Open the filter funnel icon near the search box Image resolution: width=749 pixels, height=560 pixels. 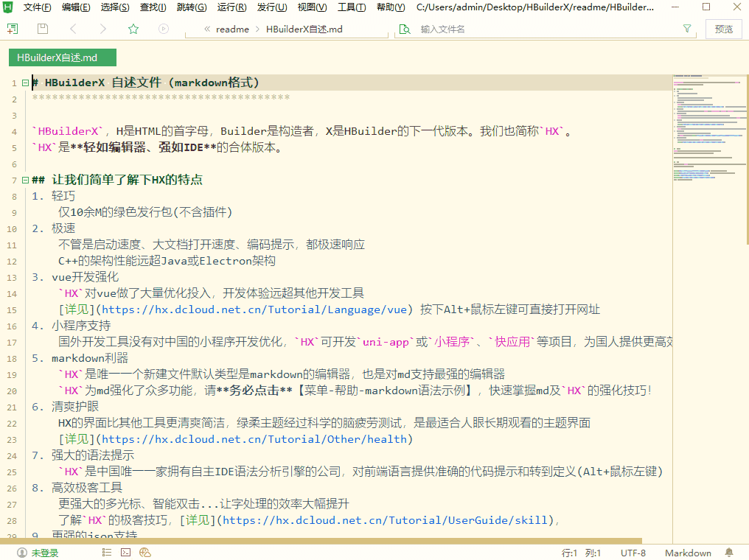[x=686, y=28]
